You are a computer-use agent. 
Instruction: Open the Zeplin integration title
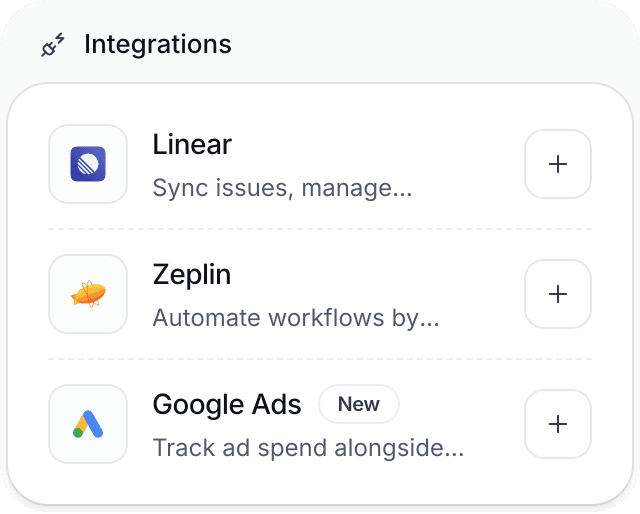pyautogui.click(x=192, y=274)
